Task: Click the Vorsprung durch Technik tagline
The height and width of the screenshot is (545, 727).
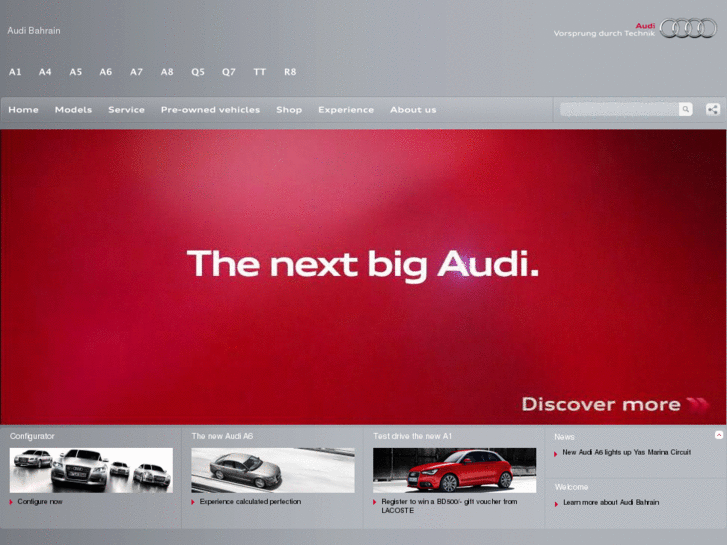Action: (x=604, y=33)
